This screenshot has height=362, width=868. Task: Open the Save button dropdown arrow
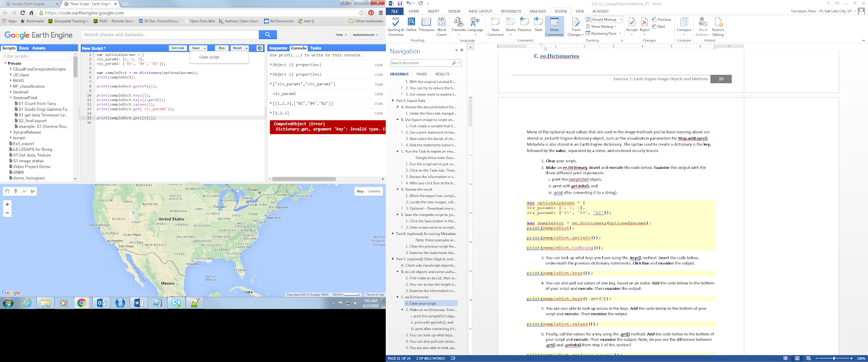[204, 48]
